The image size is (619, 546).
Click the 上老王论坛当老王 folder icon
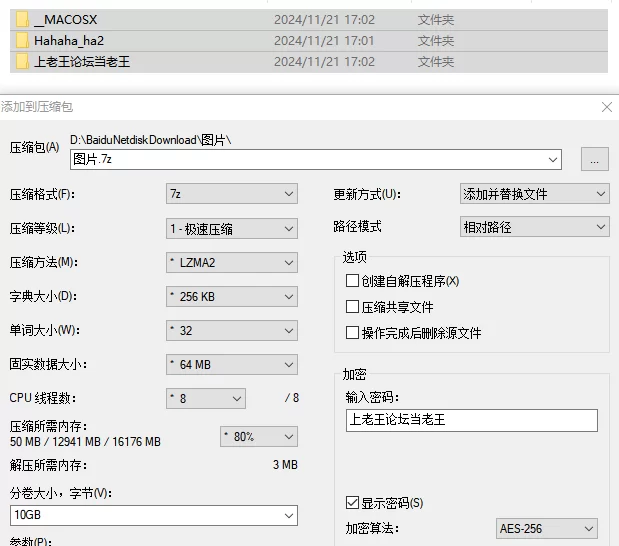22,62
